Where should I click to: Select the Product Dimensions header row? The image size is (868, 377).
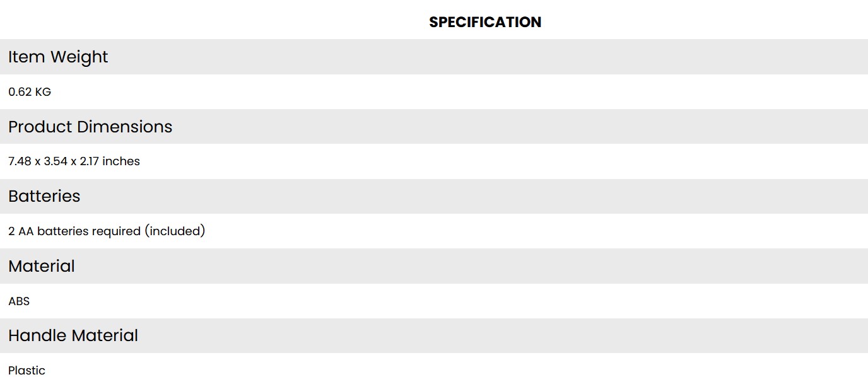tap(434, 126)
